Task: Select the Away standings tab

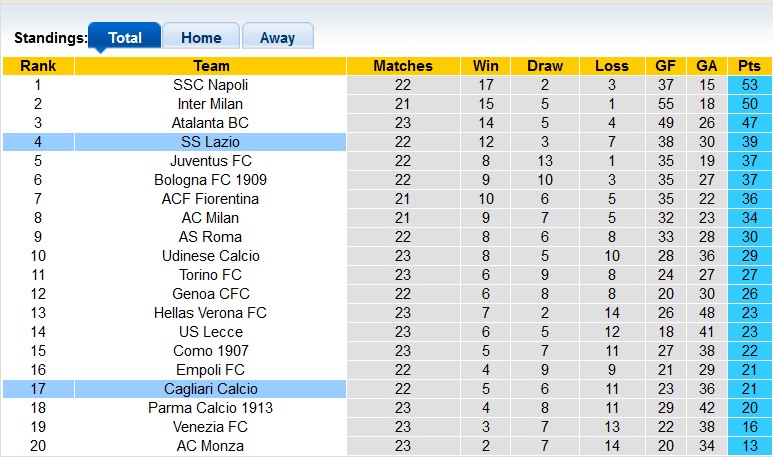Action: tap(277, 38)
